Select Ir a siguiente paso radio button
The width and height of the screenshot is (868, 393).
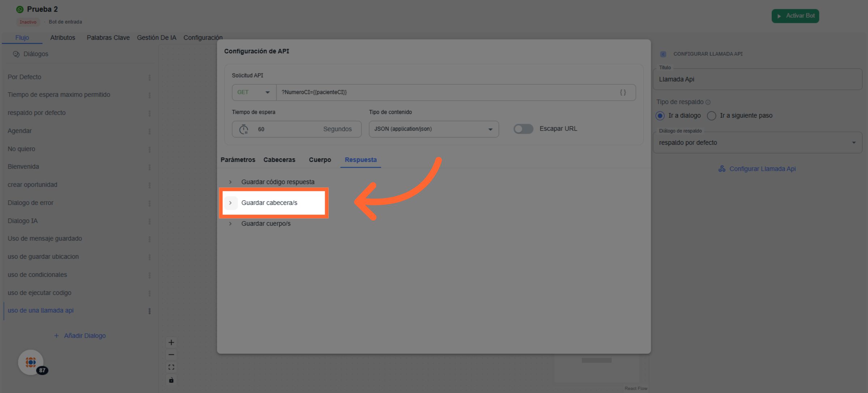pos(711,116)
